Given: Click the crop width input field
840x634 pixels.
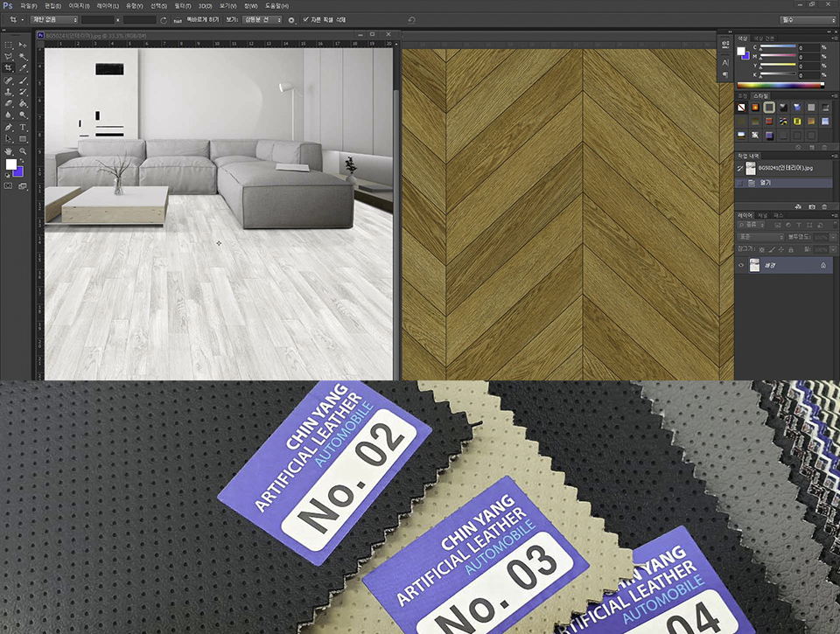Looking at the screenshot, I should 97,19.
